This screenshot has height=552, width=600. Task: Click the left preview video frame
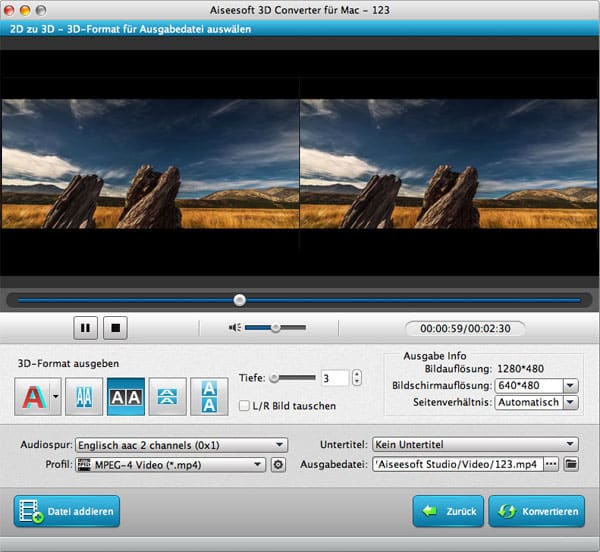150,164
